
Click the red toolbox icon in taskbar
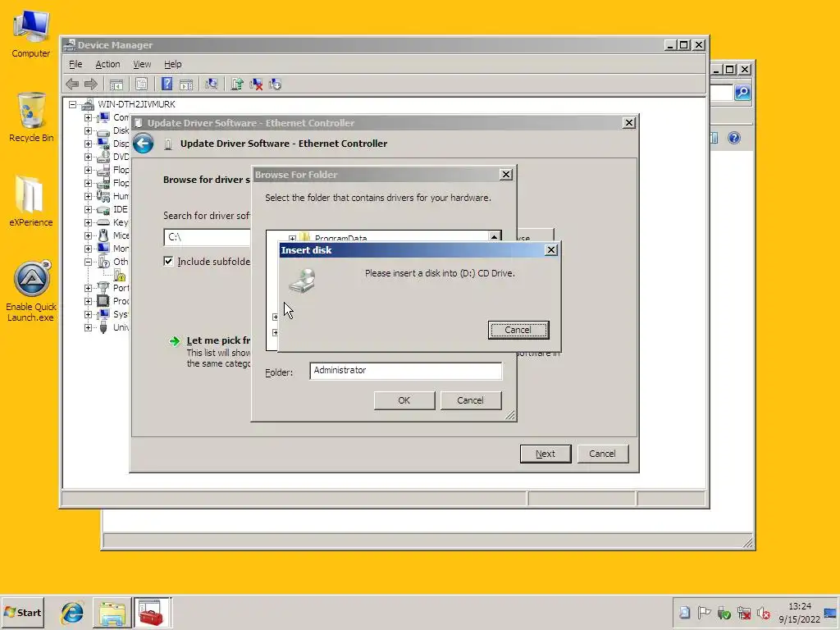(152, 612)
